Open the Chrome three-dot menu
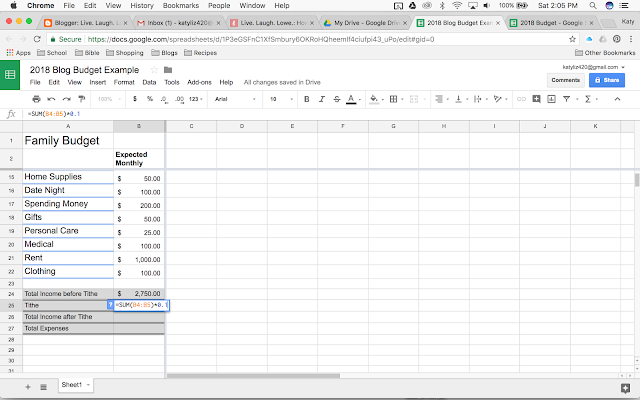The width and height of the screenshot is (640, 400). (631, 39)
